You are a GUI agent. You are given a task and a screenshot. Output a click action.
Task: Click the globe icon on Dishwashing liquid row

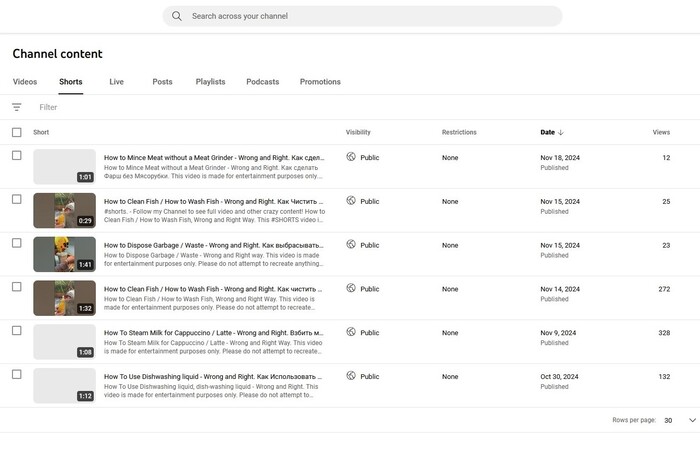[x=351, y=376]
